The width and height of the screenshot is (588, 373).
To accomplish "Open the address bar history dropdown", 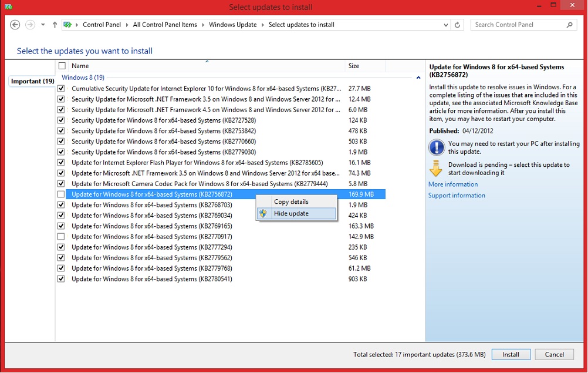I will point(445,25).
